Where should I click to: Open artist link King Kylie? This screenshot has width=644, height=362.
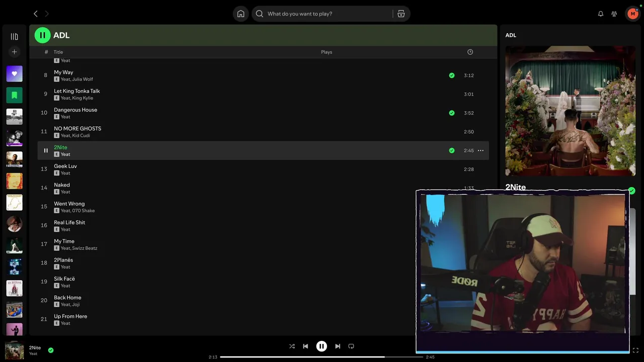pos(83,98)
